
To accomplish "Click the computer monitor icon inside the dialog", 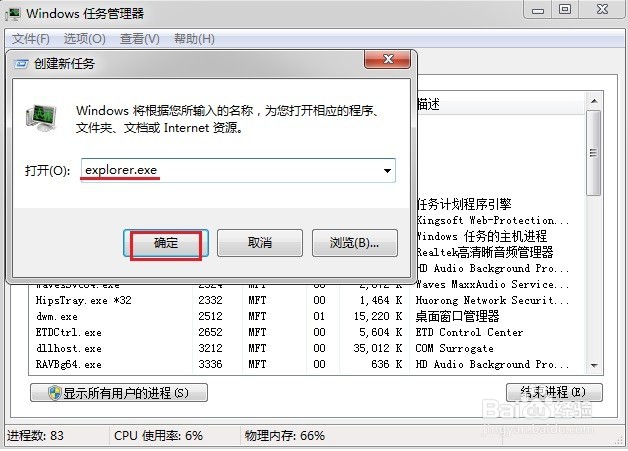I will (x=41, y=118).
